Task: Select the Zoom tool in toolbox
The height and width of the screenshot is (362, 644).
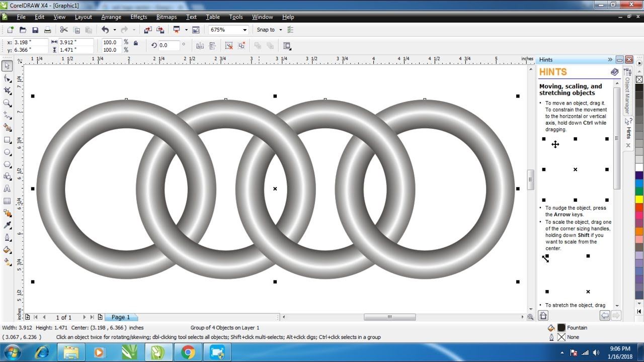Action: 7,103
